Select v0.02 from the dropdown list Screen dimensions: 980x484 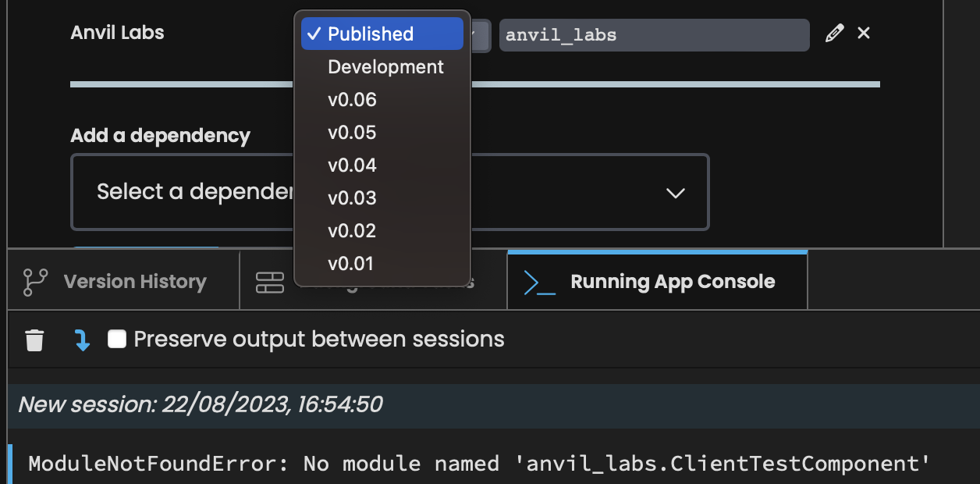(352, 231)
